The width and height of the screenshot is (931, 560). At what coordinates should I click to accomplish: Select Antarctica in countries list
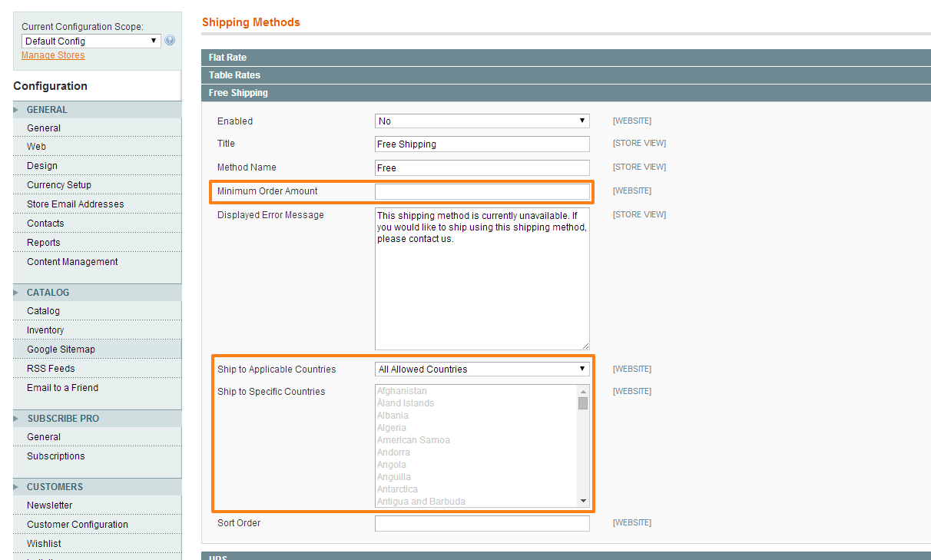tap(398, 489)
